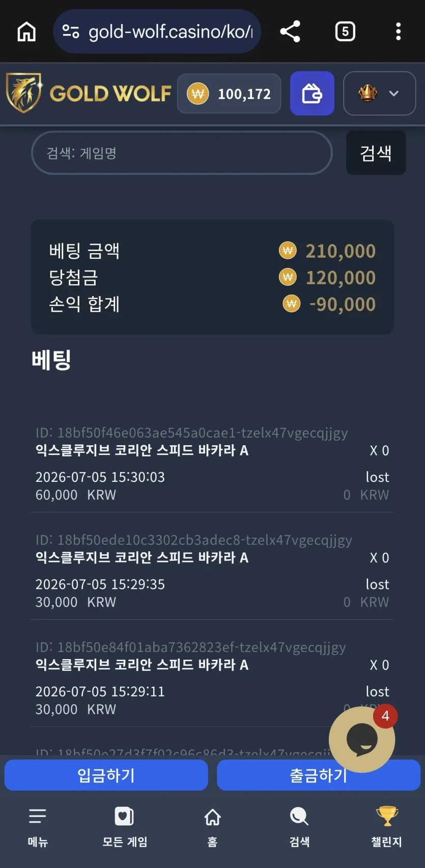Click the Gold Wolf logo
This screenshot has width=425, height=868.
coord(89,93)
